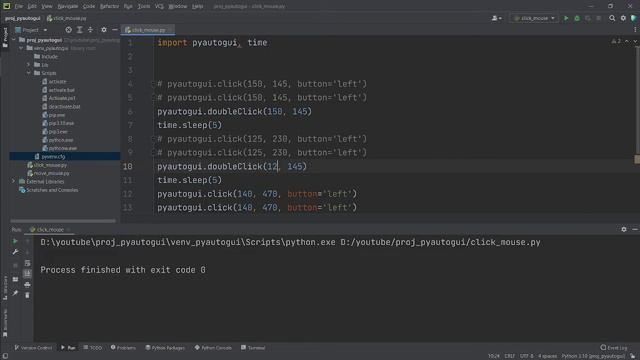Screen dimensions: 640x360
Task: Start debugging with the bug icon
Action: click(x=577, y=18)
